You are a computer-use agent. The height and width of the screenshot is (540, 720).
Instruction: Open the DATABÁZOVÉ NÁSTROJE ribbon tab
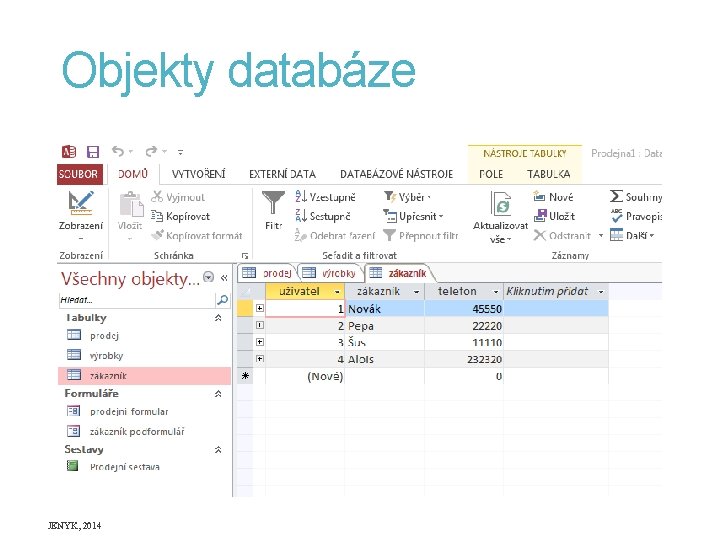396,174
